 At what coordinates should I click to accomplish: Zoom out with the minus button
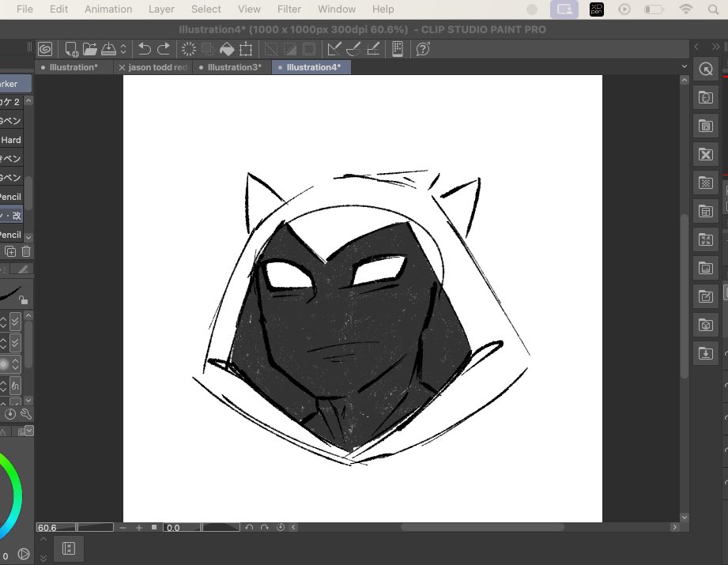point(123,528)
